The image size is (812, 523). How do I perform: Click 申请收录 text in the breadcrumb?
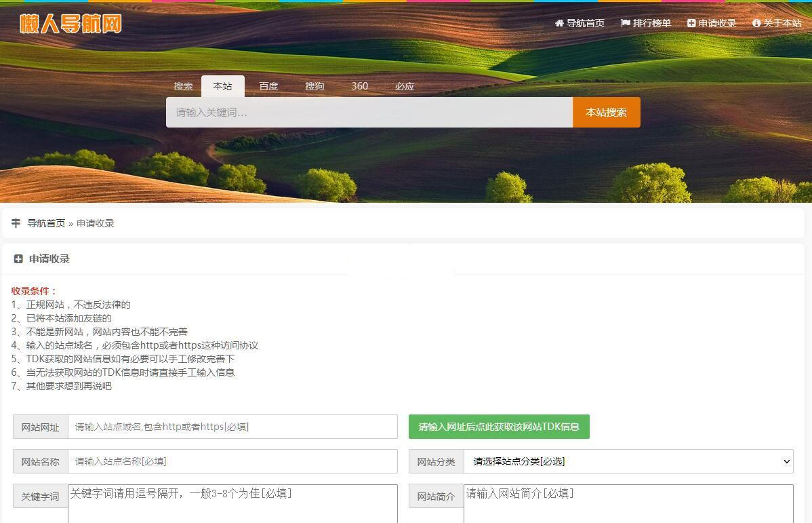click(96, 223)
